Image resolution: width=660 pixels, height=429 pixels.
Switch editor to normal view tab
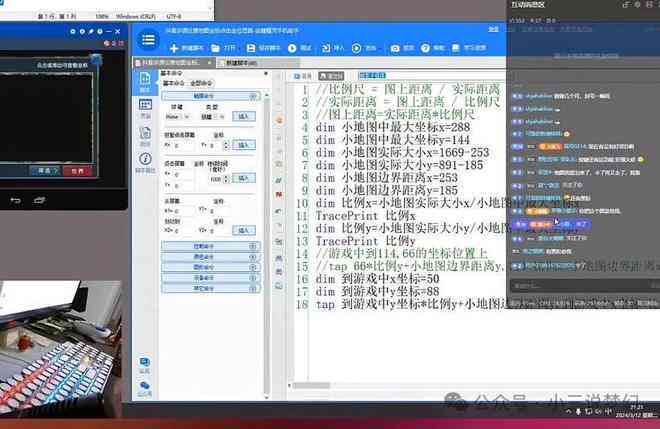[303, 76]
